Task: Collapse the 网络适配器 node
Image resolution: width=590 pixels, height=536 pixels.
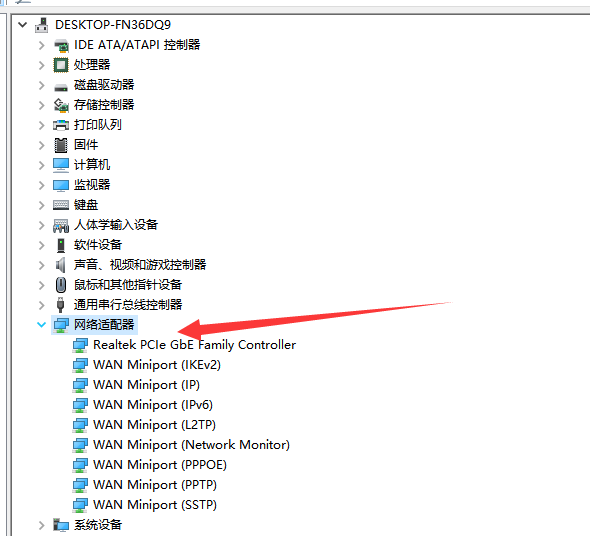Action: (x=41, y=324)
